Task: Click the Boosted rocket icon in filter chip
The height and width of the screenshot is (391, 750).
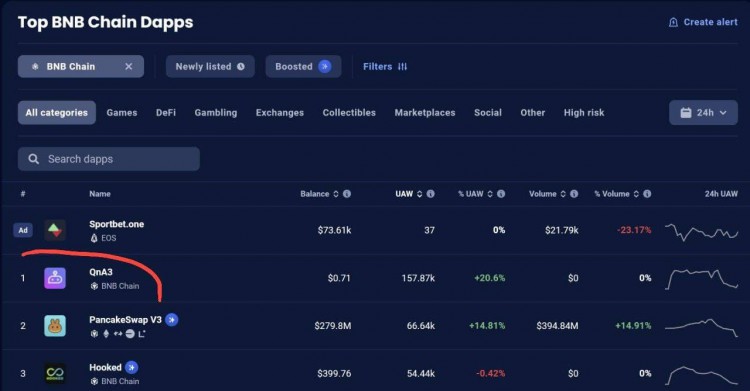Action: click(325, 67)
